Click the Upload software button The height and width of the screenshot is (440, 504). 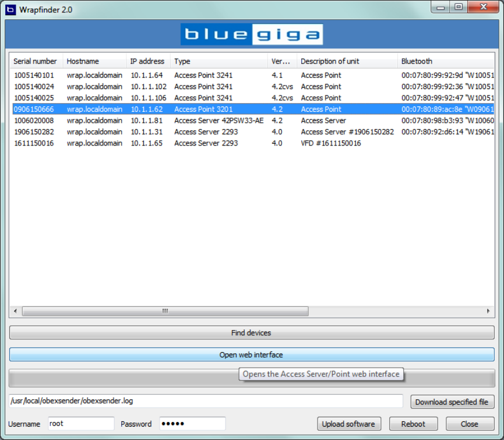click(x=349, y=424)
